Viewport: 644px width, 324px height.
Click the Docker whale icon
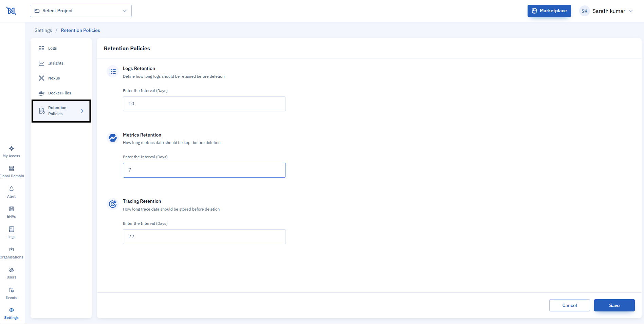pyautogui.click(x=41, y=93)
